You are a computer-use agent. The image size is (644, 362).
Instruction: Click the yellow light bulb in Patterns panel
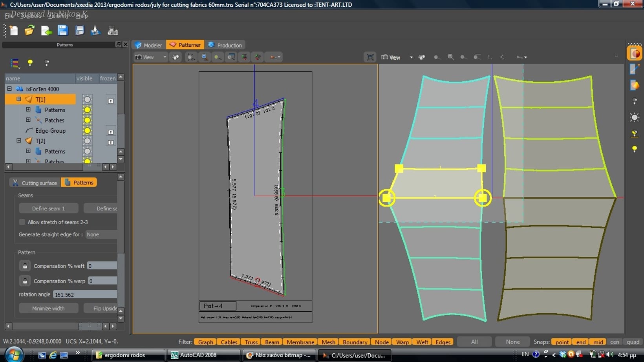click(x=30, y=63)
